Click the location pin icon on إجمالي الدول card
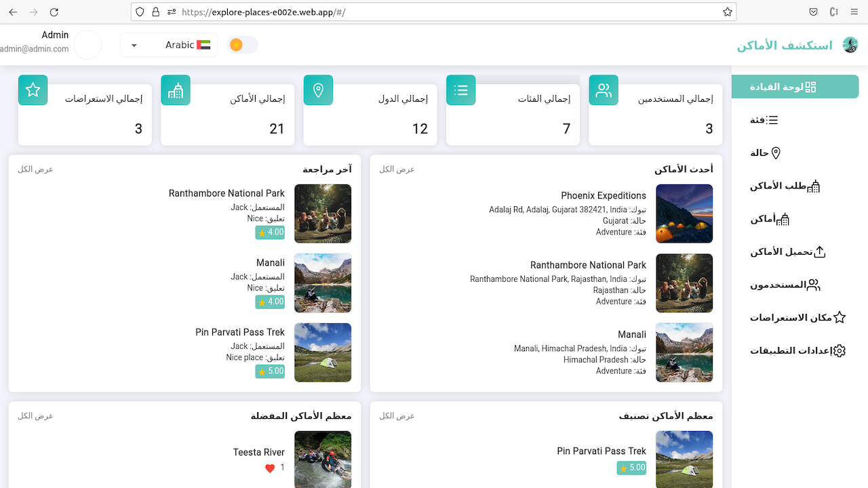The image size is (868, 488). point(318,89)
